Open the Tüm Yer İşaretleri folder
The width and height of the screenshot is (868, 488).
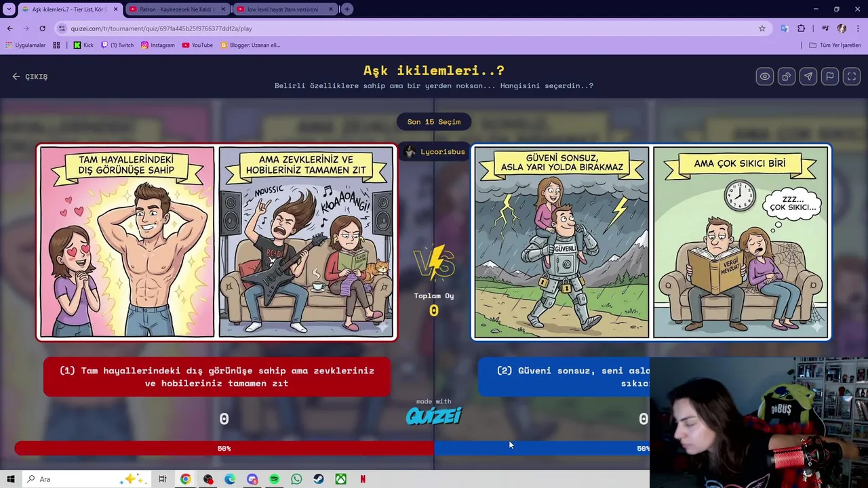point(835,45)
